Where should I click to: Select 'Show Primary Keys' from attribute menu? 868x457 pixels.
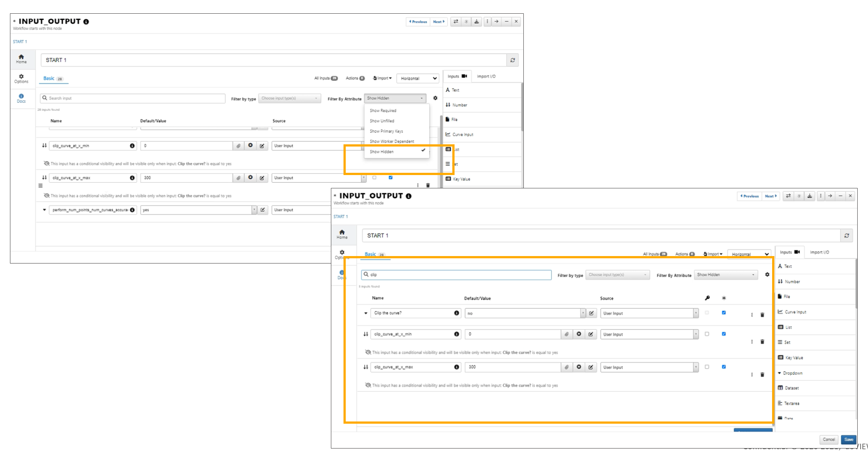[x=386, y=131]
